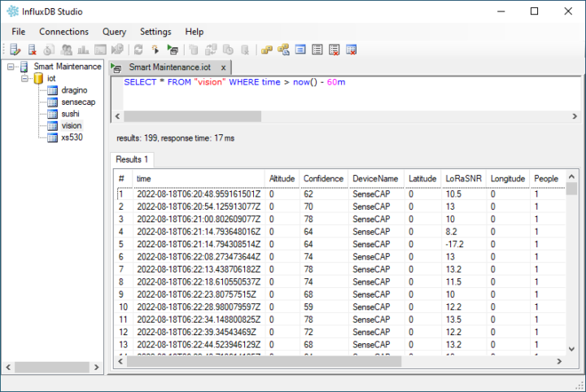Screen dimensions: 586x392
Task: Click the Latitude column header
Action: tap(422, 179)
